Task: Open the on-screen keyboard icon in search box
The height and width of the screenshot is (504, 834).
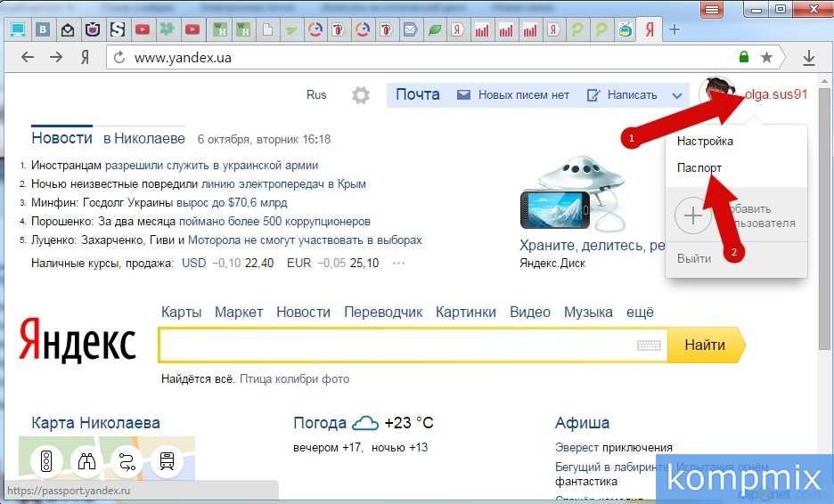Action: pos(649,345)
